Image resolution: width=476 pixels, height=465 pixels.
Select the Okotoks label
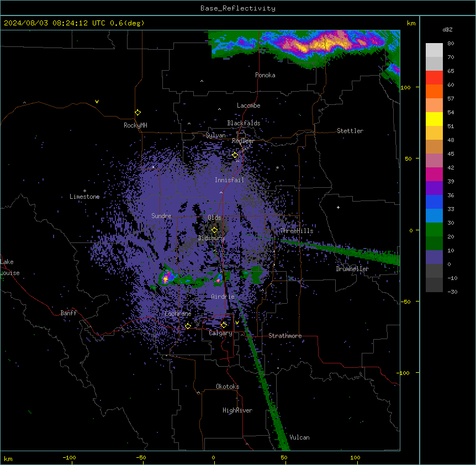[x=228, y=387]
